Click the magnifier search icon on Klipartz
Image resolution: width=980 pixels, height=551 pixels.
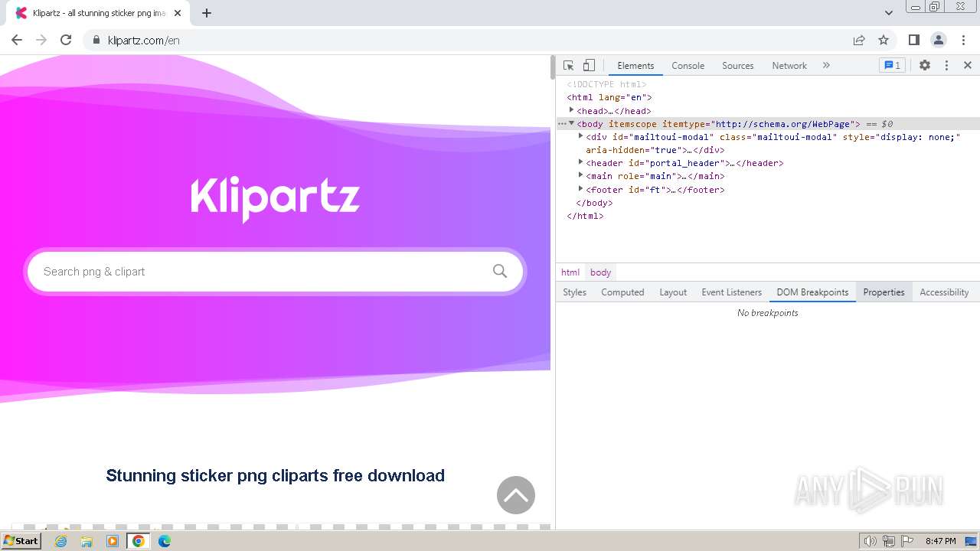pos(500,271)
